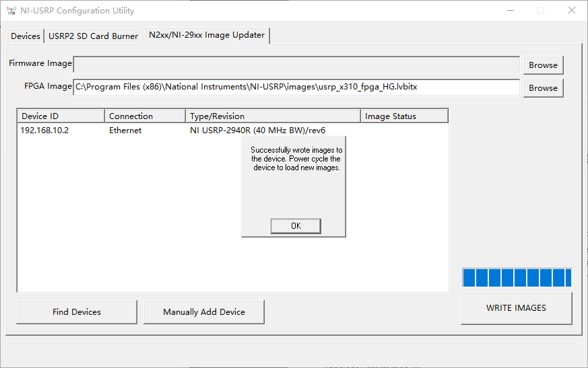Click the Find Devices button
Image resolution: width=588 pixels, height=368 pixels.
pos(77,311)
